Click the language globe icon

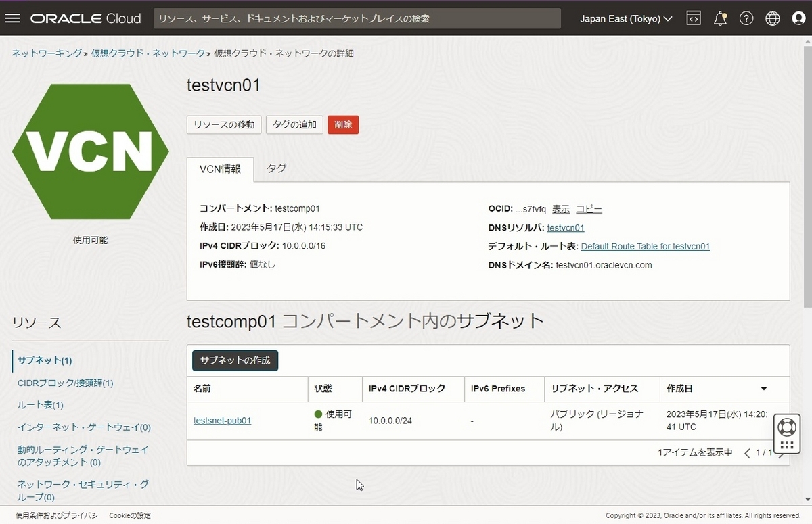[x=773, y=18]
